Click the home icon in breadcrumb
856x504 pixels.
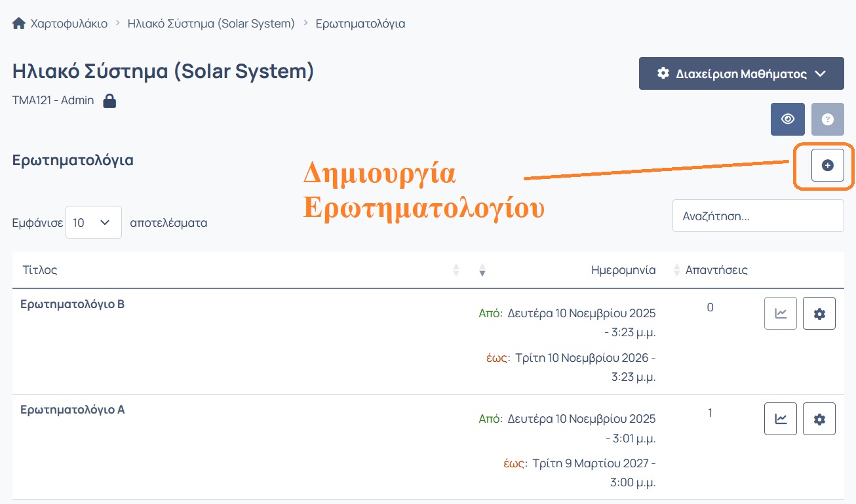click(x=19, y=24)
